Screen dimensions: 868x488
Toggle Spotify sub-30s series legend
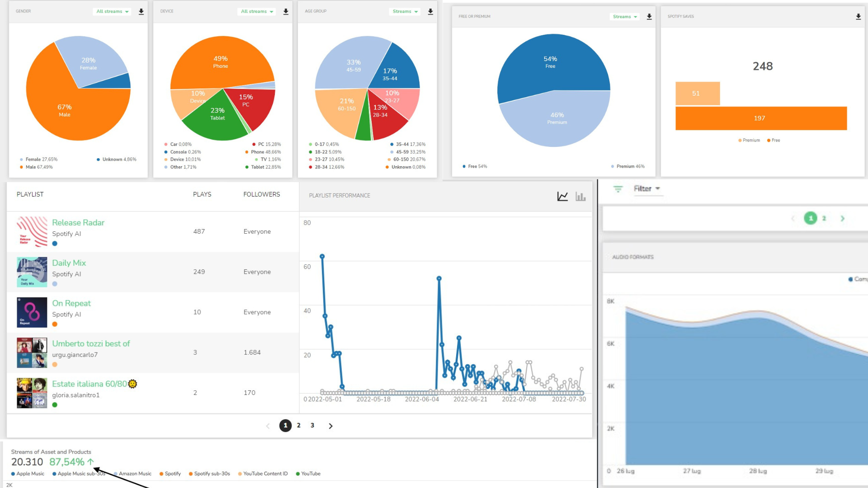coord(209,474)
